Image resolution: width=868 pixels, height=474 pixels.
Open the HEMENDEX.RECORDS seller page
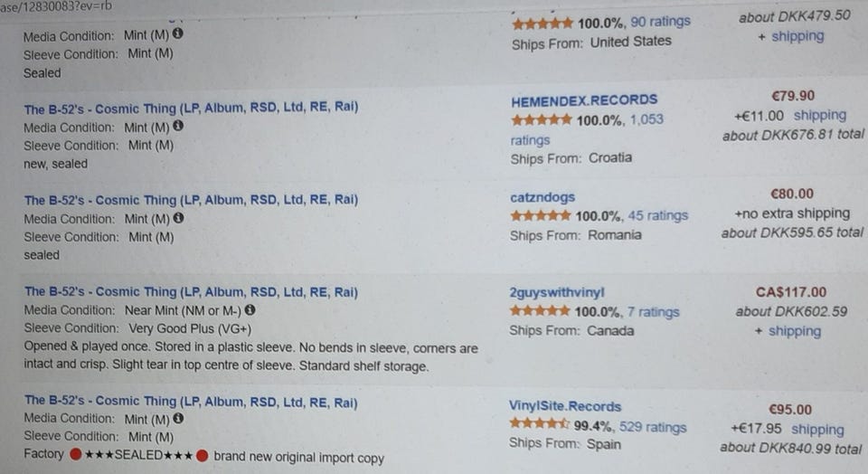[584, 100]
